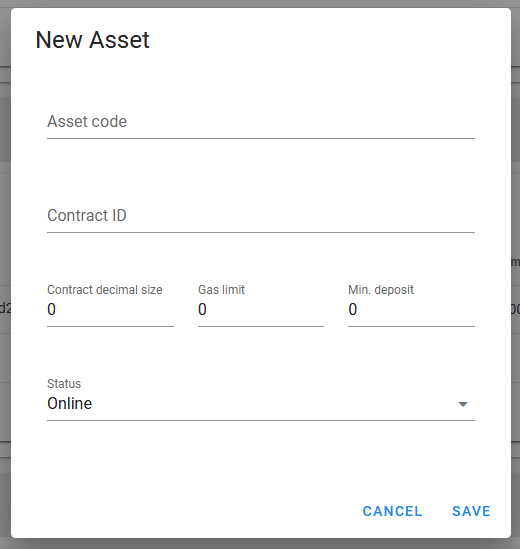Open the Status select showing Online
The image size is (520, 549).
pyautogui.click(x=261, y=403)
